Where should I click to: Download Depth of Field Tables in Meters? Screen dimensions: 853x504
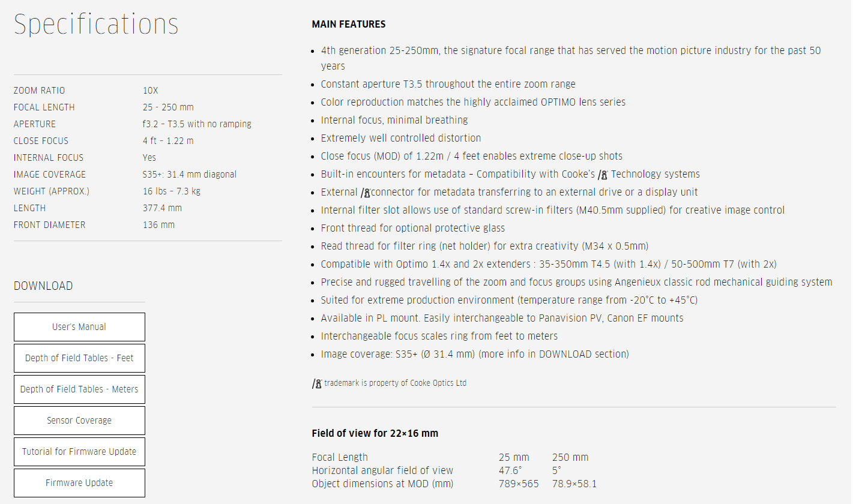tap(79, 389)
